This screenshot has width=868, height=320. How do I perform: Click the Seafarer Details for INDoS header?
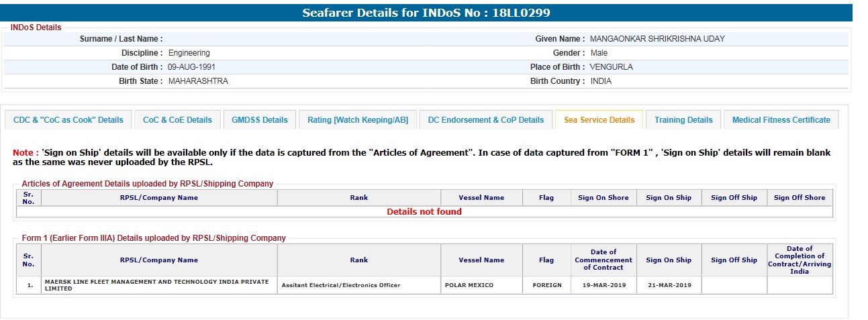426,13
